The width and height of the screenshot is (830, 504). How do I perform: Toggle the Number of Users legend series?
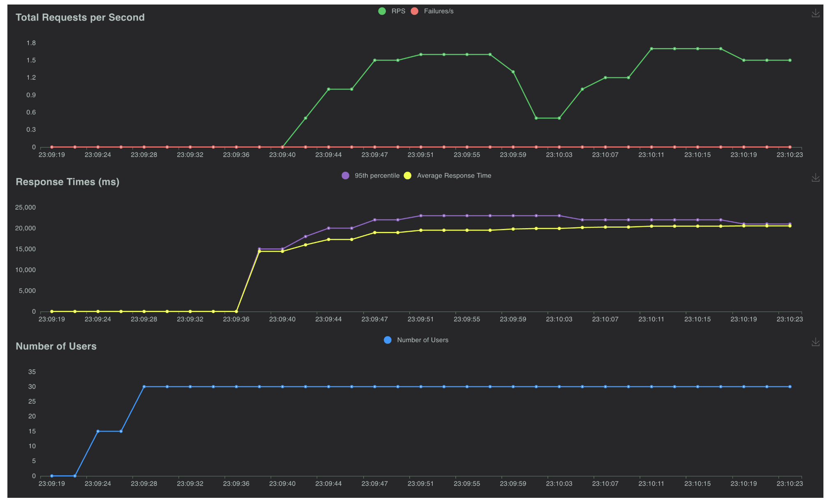(416, 340)
